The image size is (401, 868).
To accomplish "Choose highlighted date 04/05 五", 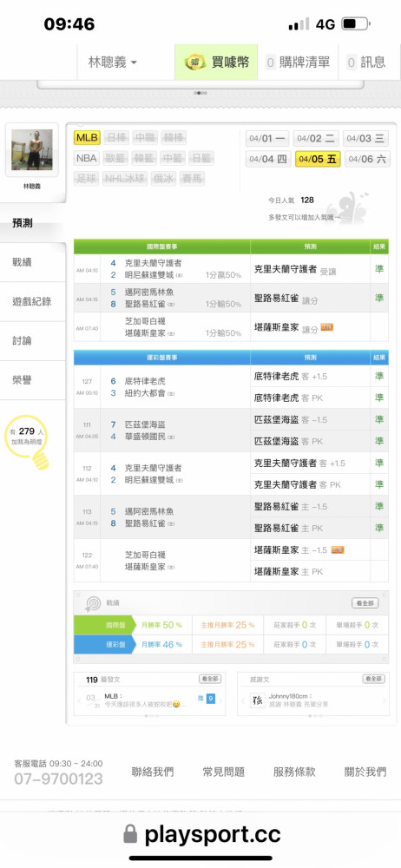I will [318, 160].
